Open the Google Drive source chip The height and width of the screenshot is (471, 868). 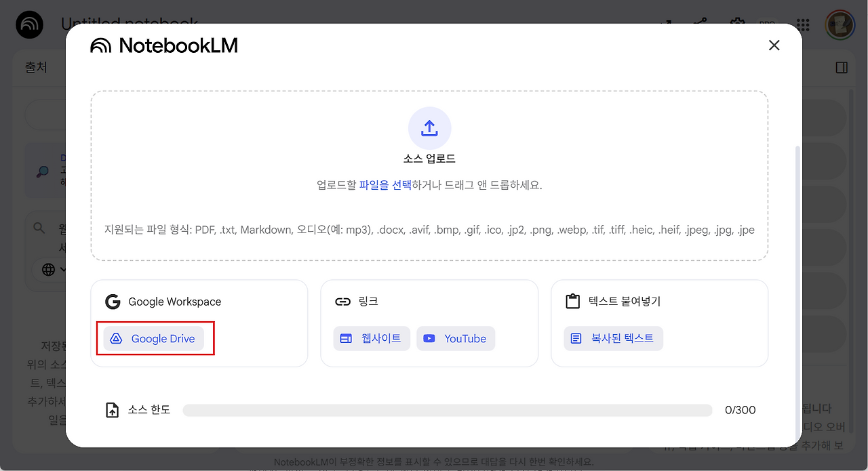pyautogui.click(x=153, y=338)
